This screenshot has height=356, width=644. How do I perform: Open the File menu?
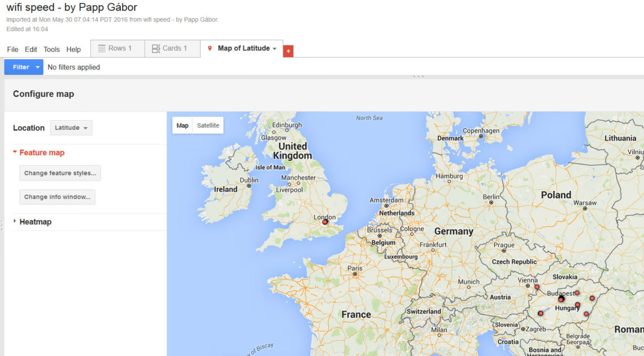(x=12, y=49)
